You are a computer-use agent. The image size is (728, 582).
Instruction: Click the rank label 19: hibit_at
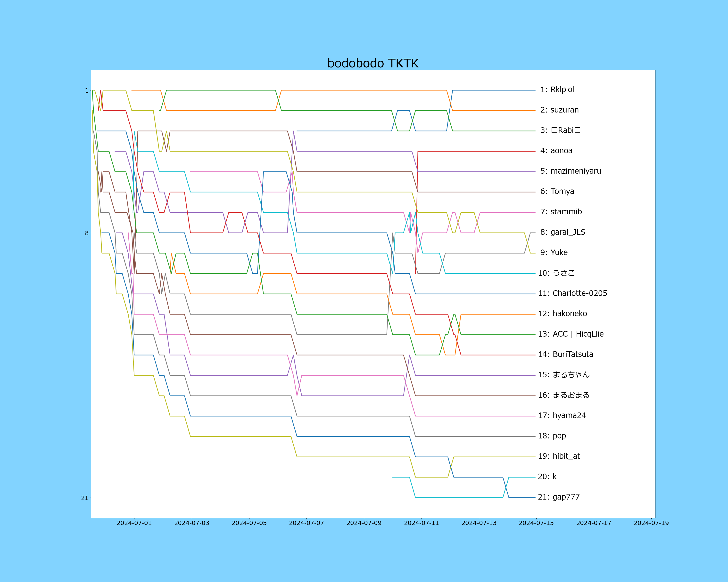point(559,456)
